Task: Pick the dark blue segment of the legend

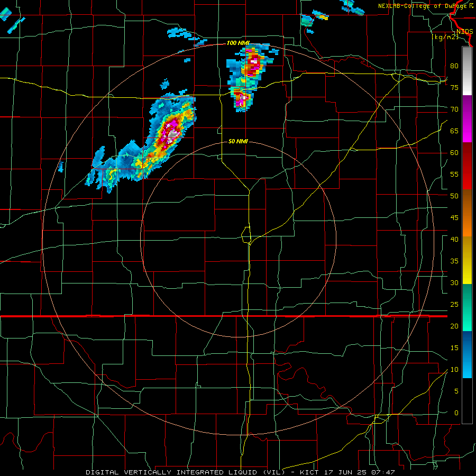Action: click(x=467, y=342)
